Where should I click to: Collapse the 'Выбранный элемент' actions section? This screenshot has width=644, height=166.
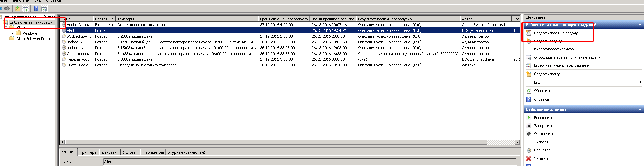point(640,109)
